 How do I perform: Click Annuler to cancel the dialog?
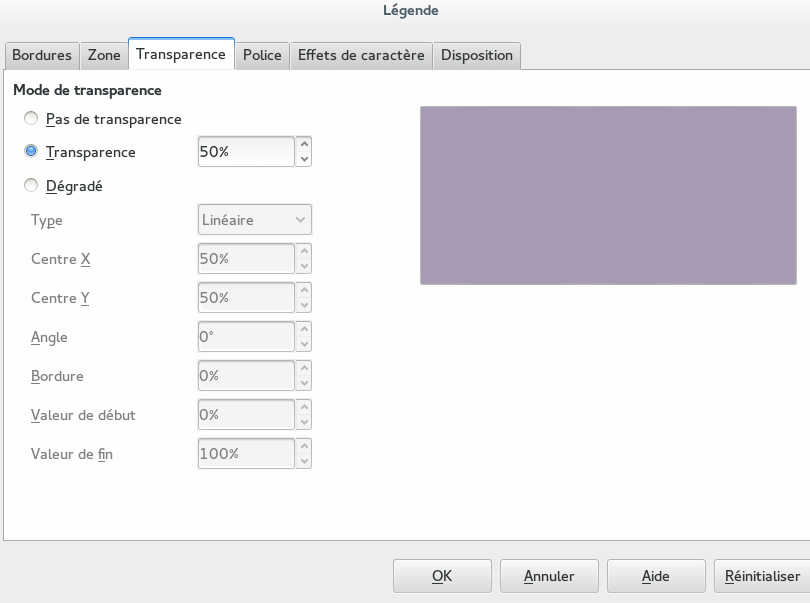(549, 576)
